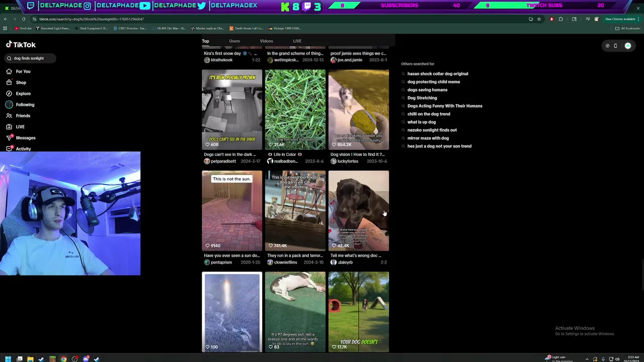
Task: Select mirror maze with dog suggestion
Action: coord(428,138)
